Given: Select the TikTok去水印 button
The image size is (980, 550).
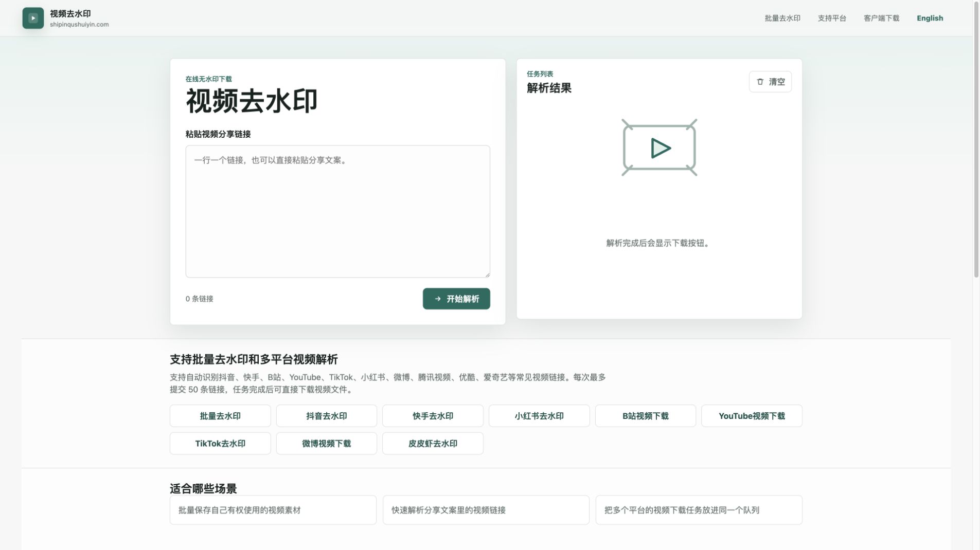Looking at the screenshot, I should (x=220, y=443).
